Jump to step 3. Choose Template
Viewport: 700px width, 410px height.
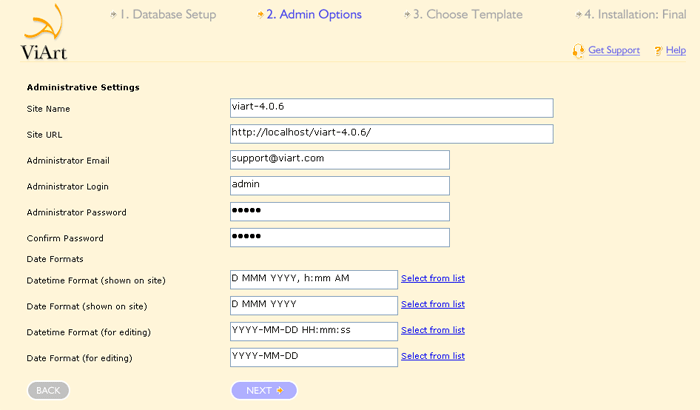point(467,14)
